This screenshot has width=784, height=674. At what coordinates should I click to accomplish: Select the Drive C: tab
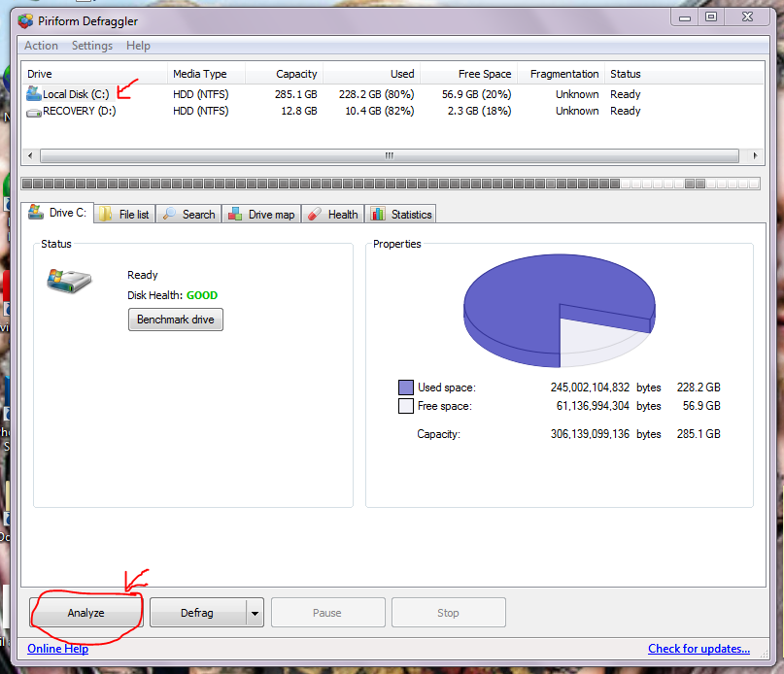[57, 213]
